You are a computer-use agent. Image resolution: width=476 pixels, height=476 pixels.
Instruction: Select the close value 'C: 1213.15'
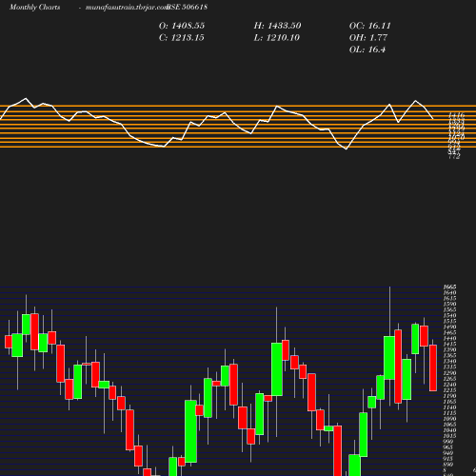pyautogui.click(x=182, y=38)
